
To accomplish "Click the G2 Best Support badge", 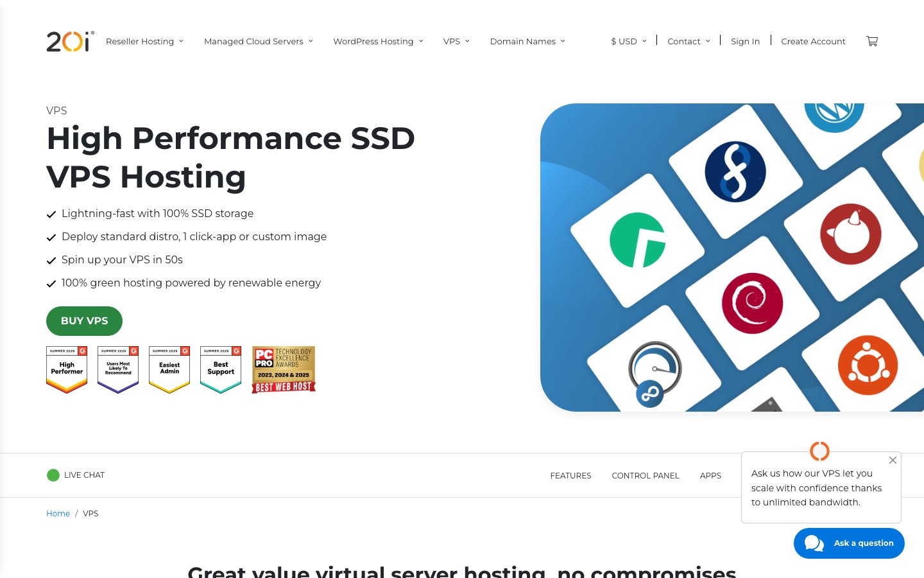I will click(x=221, y=370).
